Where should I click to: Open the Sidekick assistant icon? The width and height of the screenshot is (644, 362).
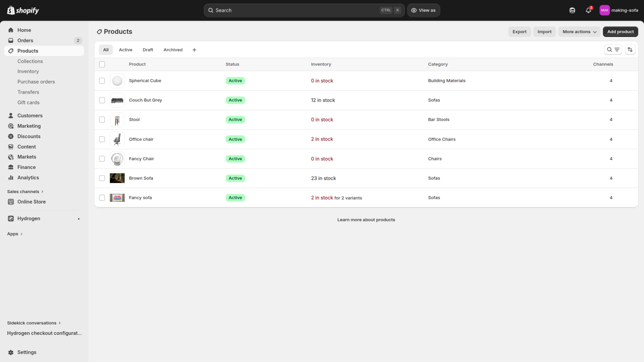click(x=572, y=11)
